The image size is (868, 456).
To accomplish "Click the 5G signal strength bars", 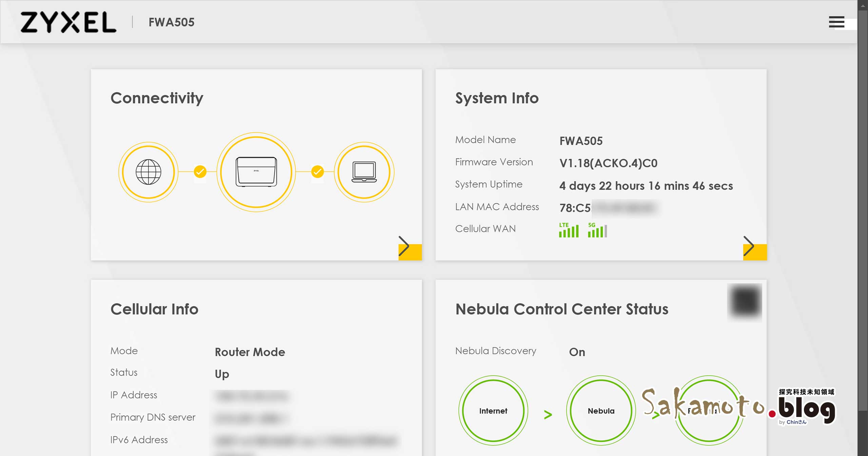I will pyautogui.click(x=597, y=230).
